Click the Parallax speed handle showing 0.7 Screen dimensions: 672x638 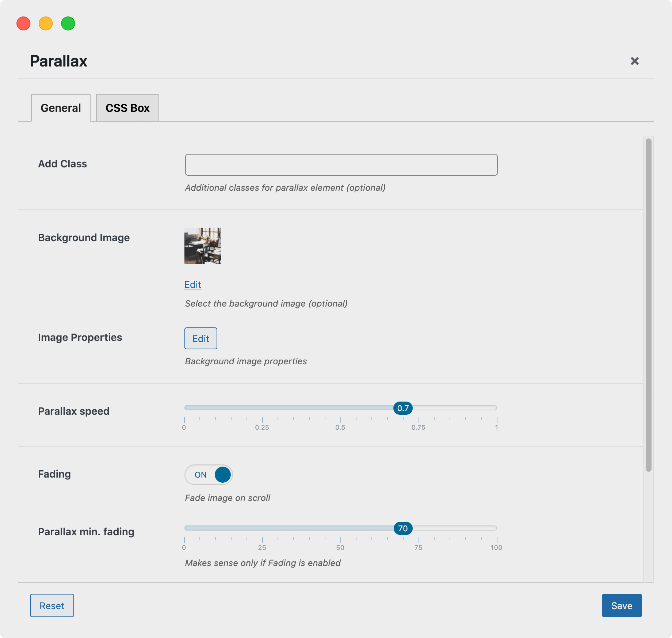(x=403, y=408)
